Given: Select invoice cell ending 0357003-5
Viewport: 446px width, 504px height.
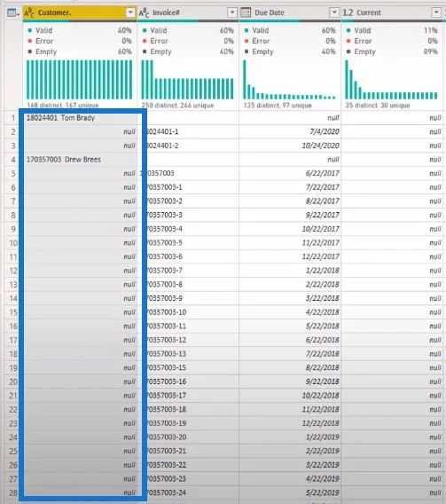Looking at the screenshot, I should coord(188,242).
